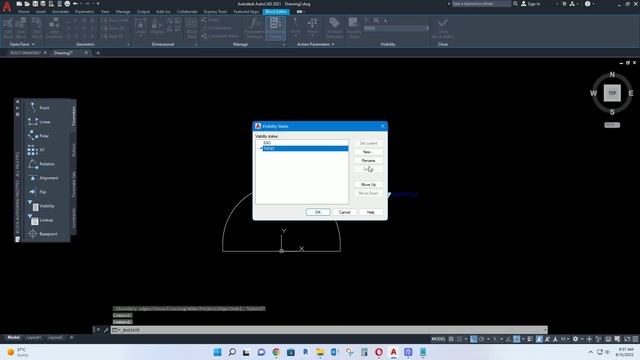Screen dimensions: 640x360
Task: Toggle the highlighted ortho mode status button
Action: pyautogui.click(x=473, y=339)
